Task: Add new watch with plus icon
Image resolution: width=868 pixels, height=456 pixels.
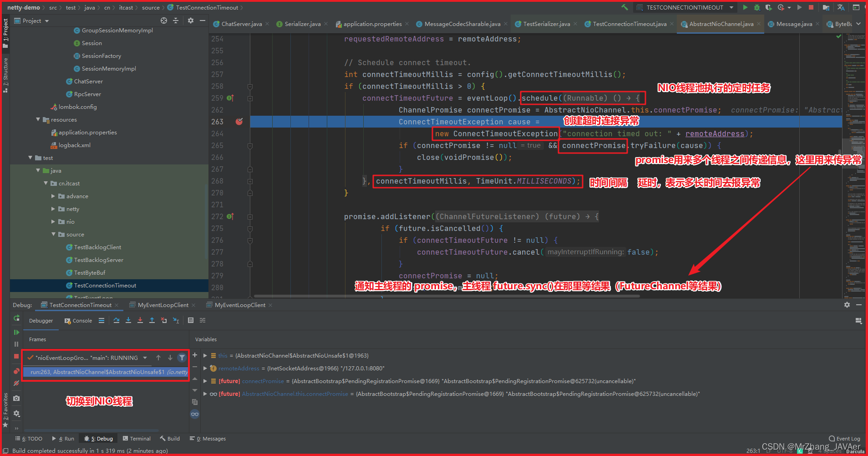Action: pyautogui.click(x=195, y=355)
